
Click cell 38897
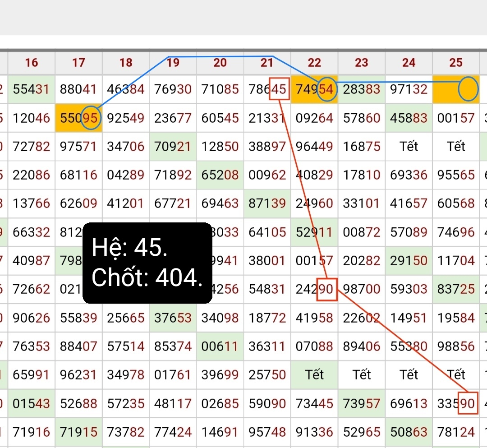[x=267, y=147]
